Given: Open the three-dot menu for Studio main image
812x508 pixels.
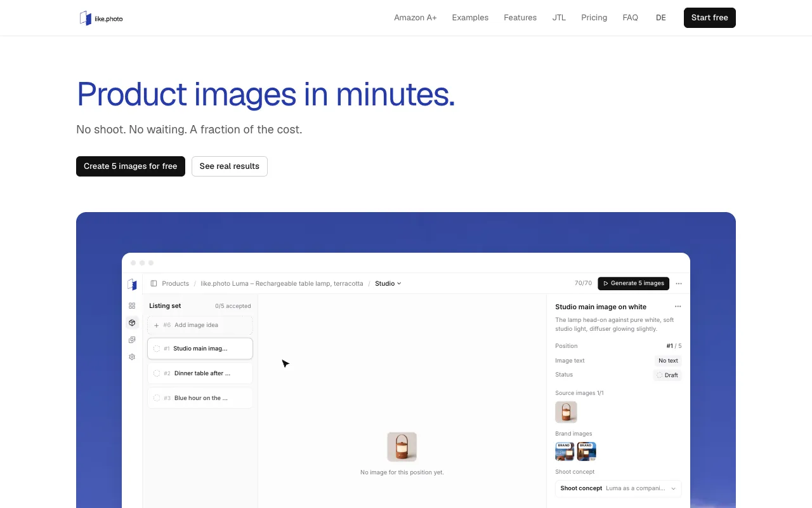Looking at the screenshot, I should click(x=678, y=307).
